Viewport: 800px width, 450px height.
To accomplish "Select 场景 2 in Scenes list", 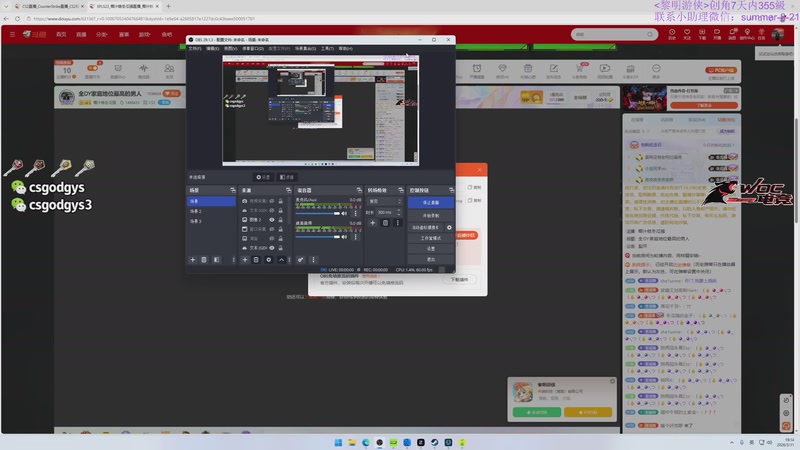I will tap(211, 211).
